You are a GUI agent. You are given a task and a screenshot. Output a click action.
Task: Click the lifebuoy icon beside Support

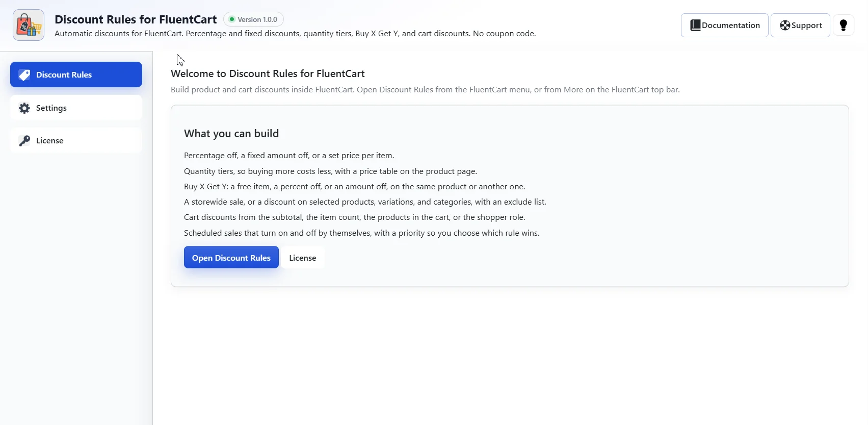click(785, 26)
